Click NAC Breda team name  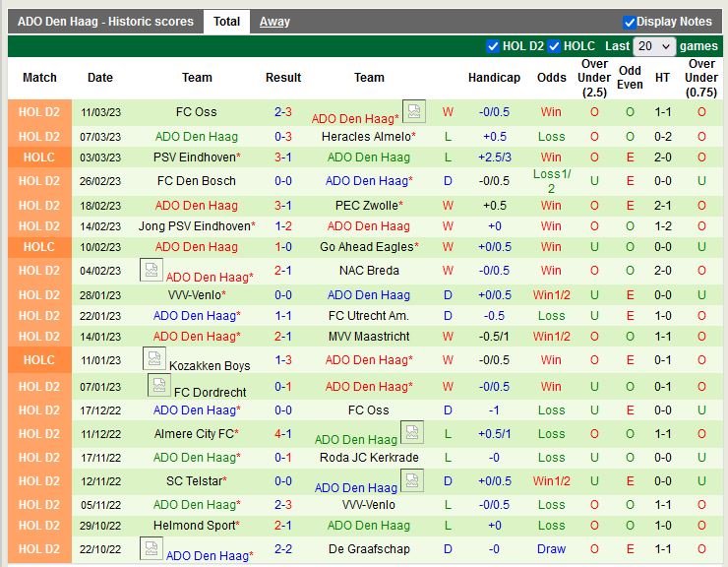pos(369,271)
